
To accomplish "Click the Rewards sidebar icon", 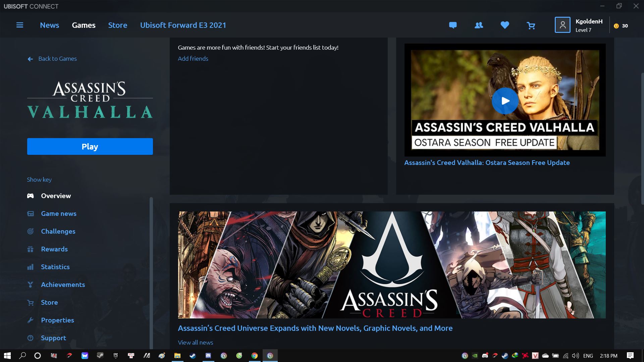I will [30, 249].
